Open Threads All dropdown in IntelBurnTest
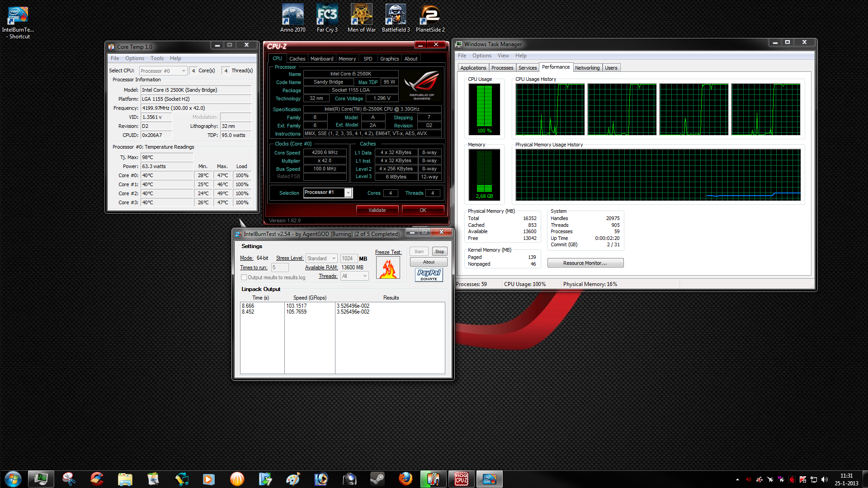Screen dimensions: 868x488 [x=355, y=276]
